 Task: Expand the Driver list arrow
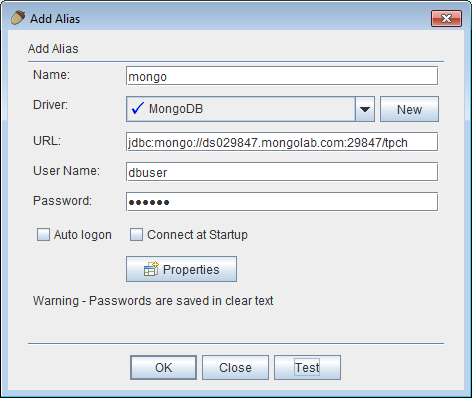[365, 109]
